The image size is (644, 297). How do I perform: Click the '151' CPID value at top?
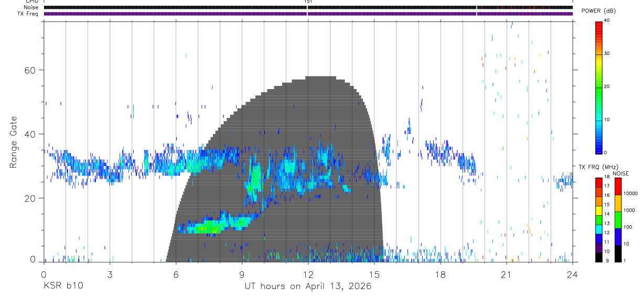tap(308, 2)
